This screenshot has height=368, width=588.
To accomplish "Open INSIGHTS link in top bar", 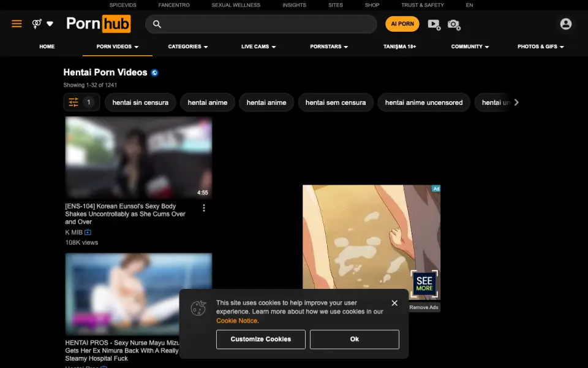I will tap(295, 5).
